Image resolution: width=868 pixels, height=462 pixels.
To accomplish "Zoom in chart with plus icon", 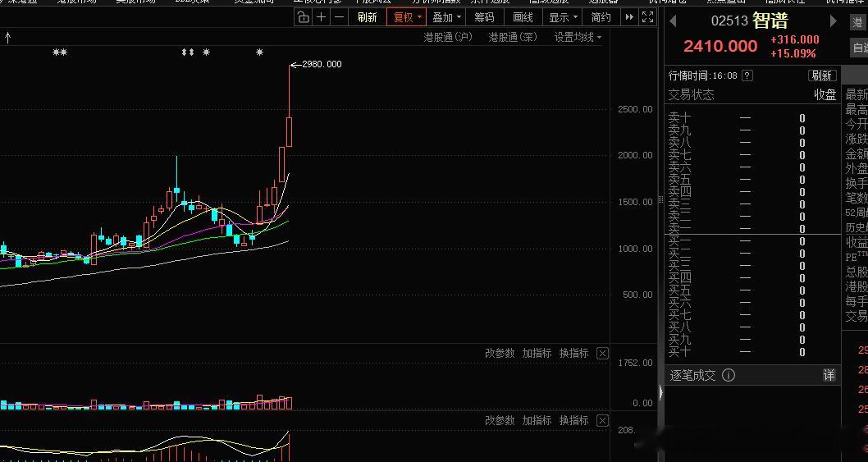I will [321, 17].
